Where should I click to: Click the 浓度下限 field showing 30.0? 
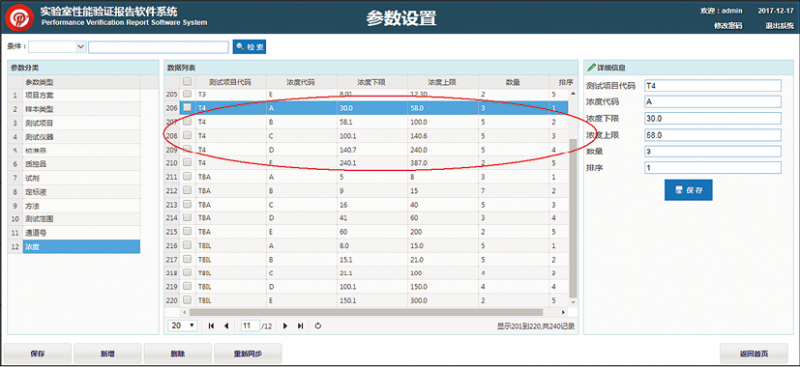713,118
